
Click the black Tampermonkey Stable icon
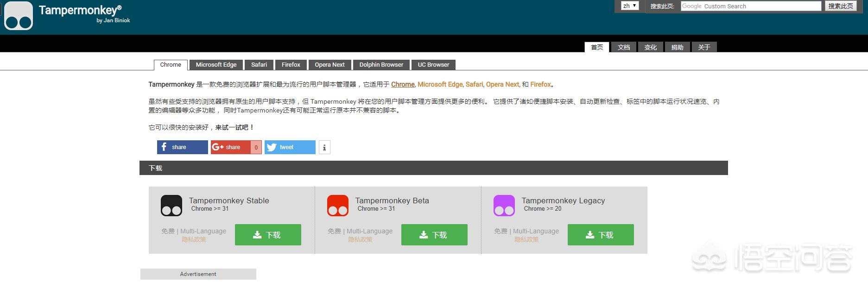point(171,206)
